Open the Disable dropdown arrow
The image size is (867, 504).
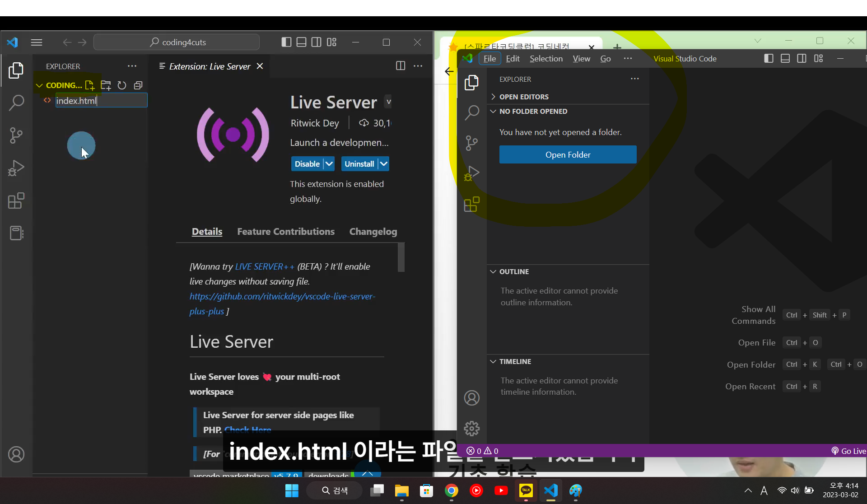click(x=329, y=164)
